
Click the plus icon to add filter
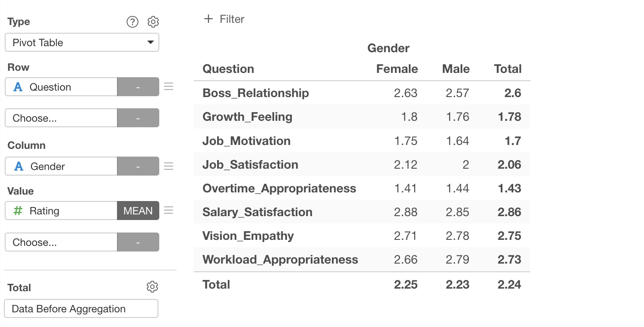point(208,19)
